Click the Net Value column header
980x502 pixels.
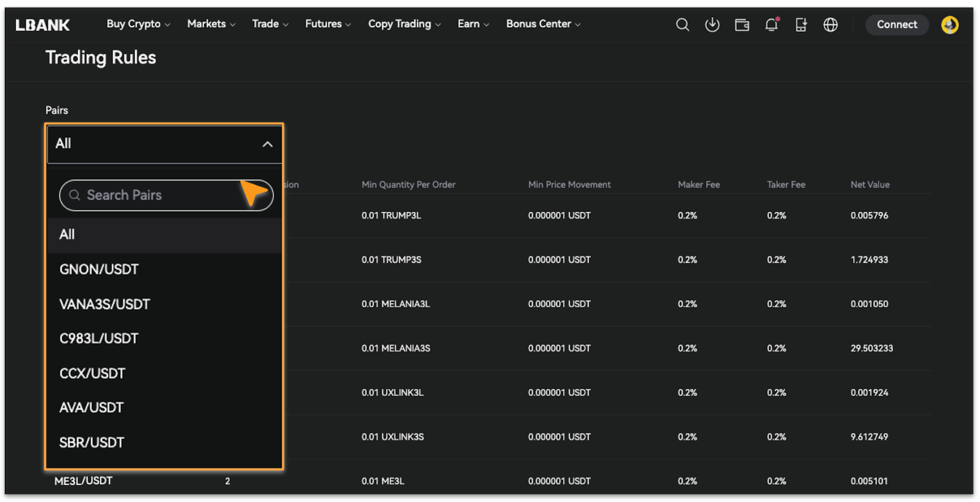pos(870,185)
